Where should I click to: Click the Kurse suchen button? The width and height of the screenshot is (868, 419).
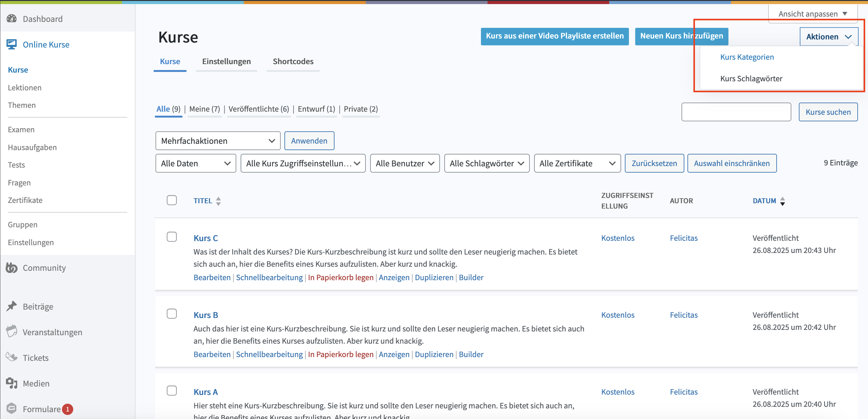[828, 112]
